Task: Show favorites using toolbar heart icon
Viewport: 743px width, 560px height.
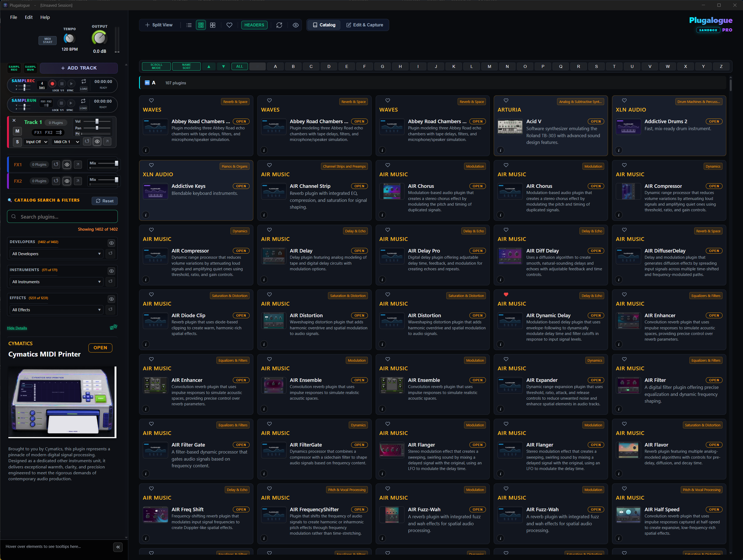Action: point(229,25)
